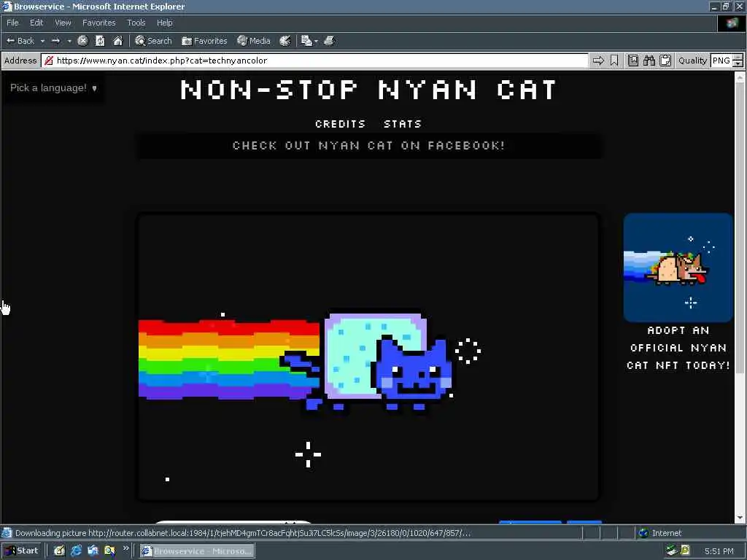
Task: Open the Favorites toolbar button
Action: click(x=204, y=41)
